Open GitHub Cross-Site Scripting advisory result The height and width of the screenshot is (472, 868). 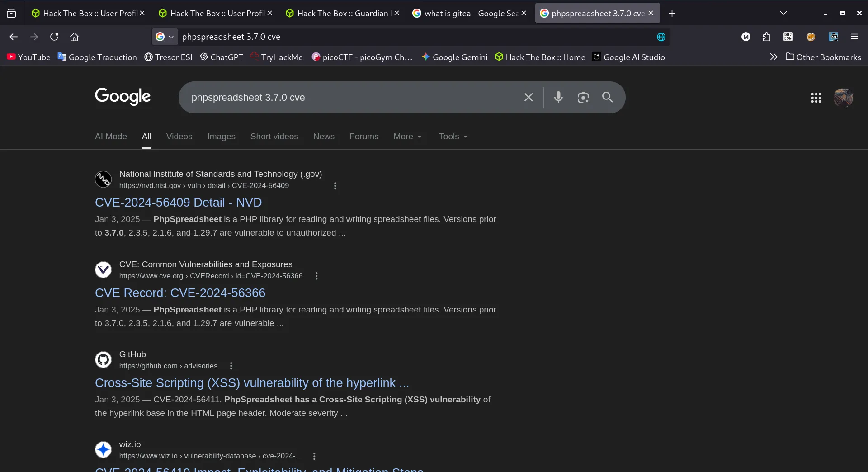pyautogui.click(x=252, y=383)
